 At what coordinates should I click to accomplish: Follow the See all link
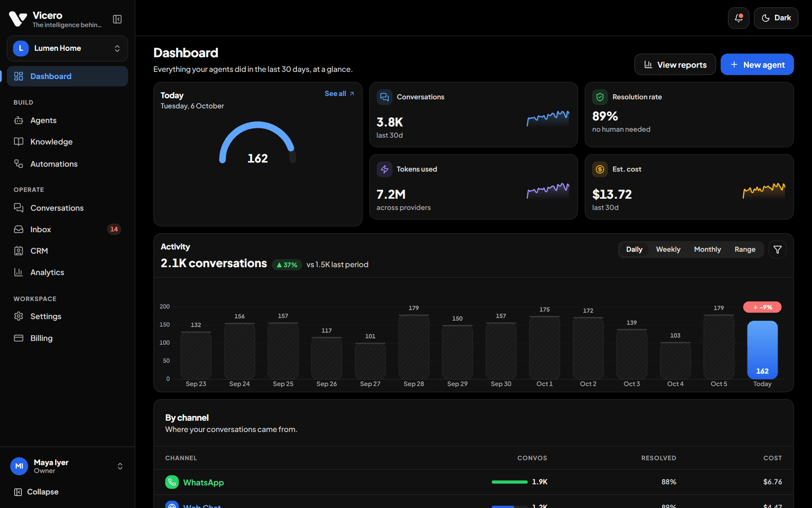(339, 94)
